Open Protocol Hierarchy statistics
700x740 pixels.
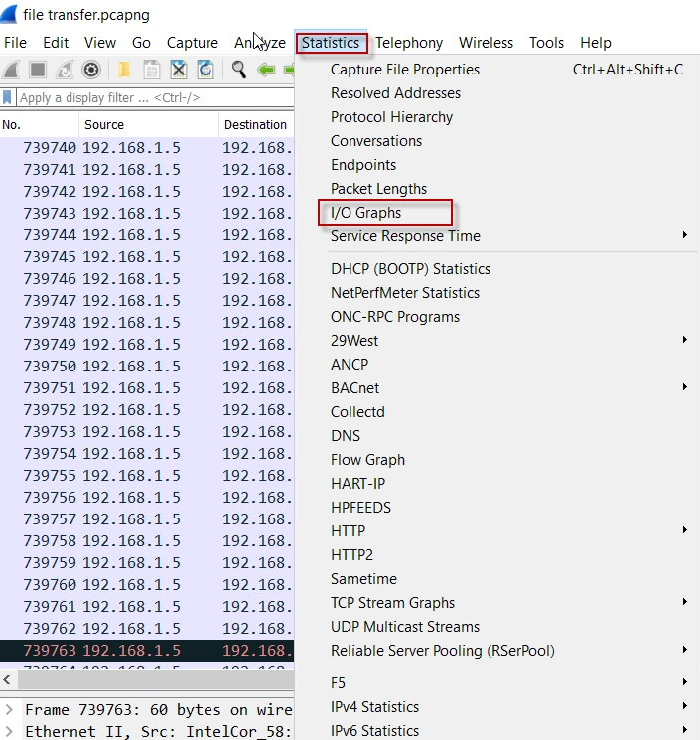pos(391,117)
